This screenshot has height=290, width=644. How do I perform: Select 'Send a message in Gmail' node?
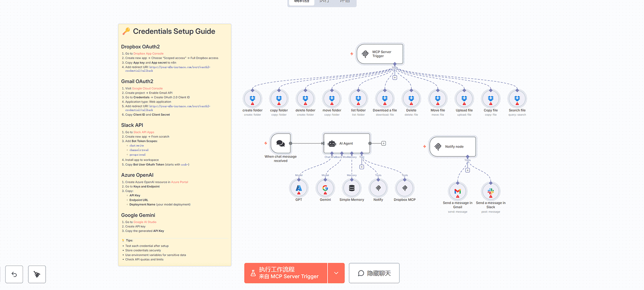click(457, 191)
